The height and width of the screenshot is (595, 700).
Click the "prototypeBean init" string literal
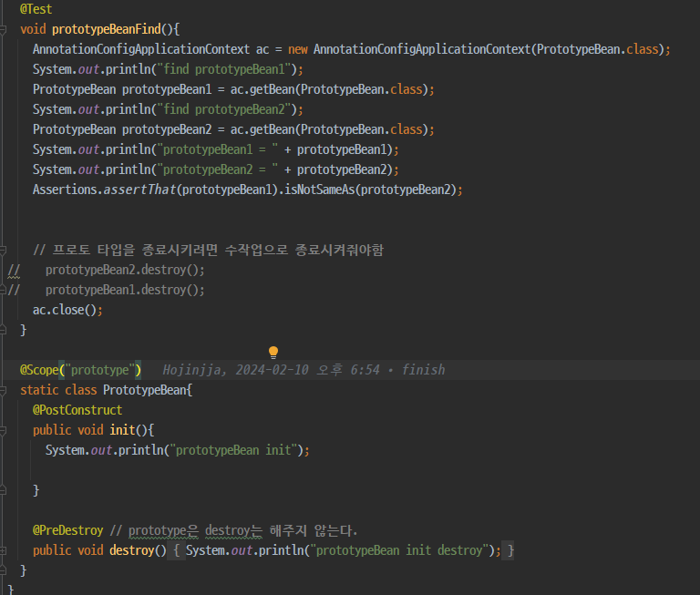(x=234, y=450)
